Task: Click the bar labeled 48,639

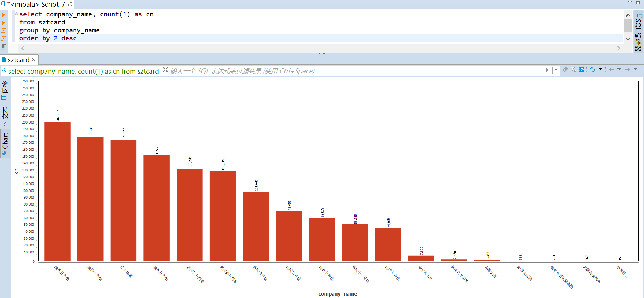Action: [388, 244]
